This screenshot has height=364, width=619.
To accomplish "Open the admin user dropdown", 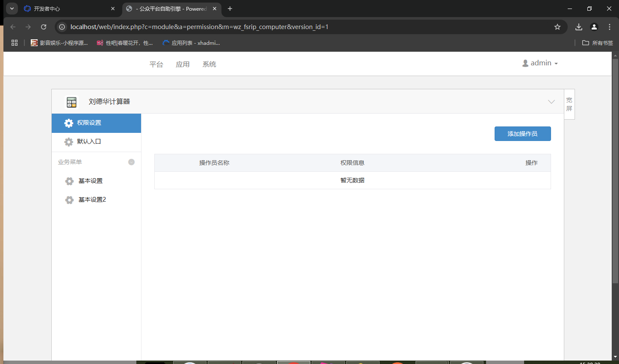I will pos(540,63).
